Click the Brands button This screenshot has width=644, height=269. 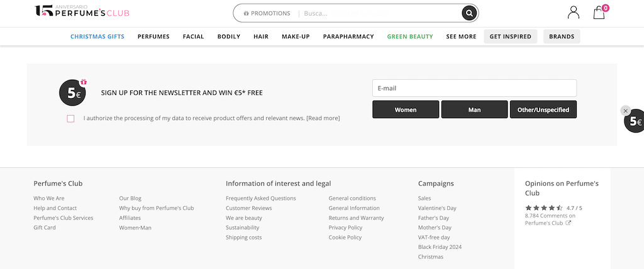(562, 36)
